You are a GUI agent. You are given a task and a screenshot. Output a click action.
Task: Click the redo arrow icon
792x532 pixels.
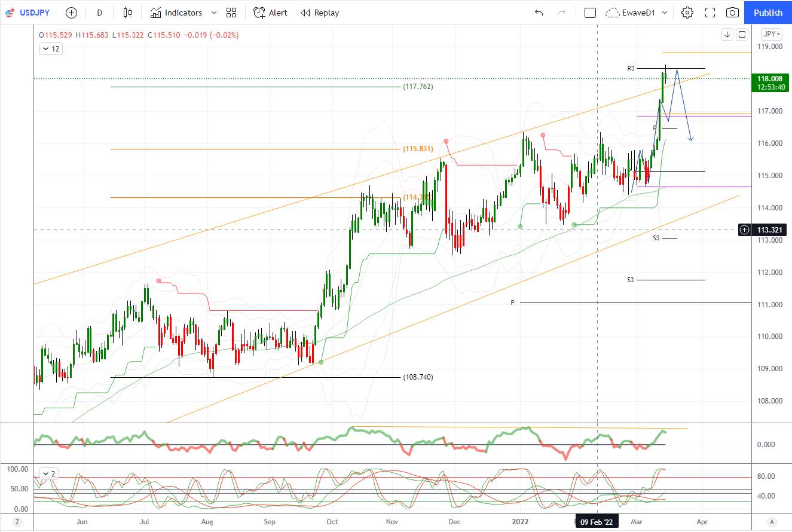tap(561, 13)
